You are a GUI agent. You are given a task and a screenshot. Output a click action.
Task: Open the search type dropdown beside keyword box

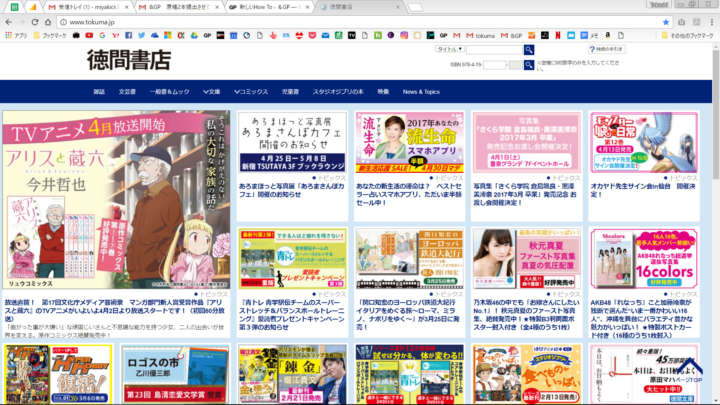449,49
